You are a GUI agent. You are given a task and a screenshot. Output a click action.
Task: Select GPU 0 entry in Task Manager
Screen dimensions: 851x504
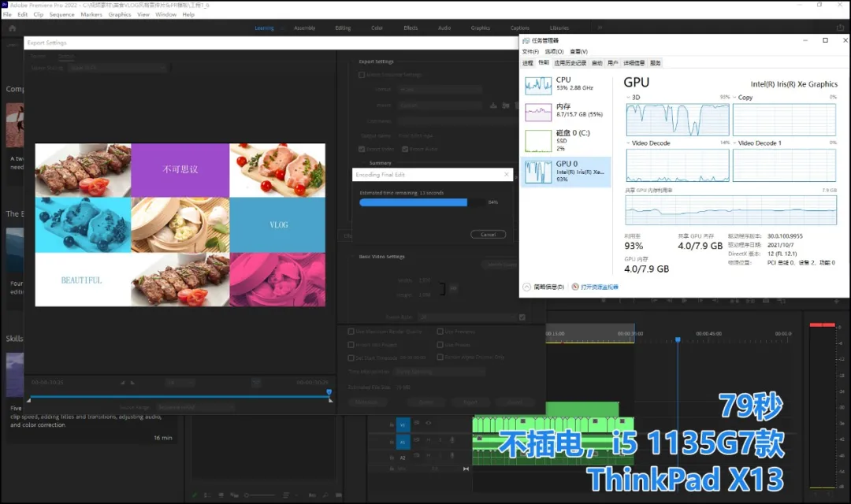pyautogui.click(x=566, y=172)
